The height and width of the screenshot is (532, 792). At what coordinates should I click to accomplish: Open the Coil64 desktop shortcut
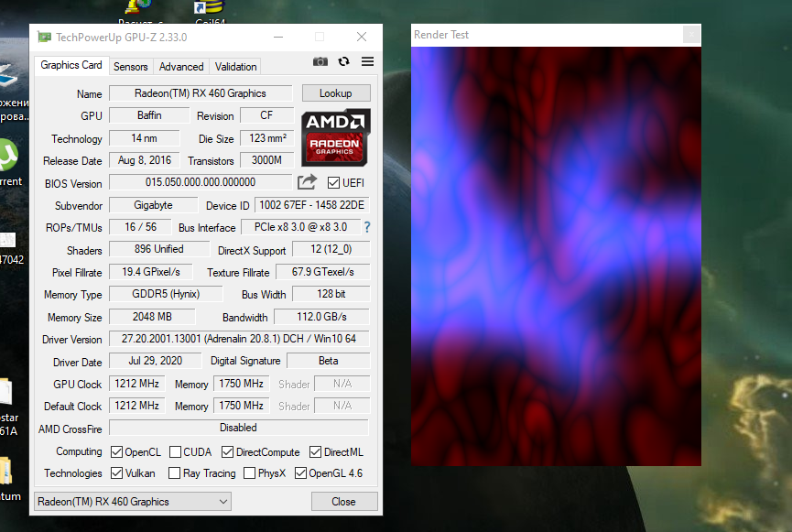pos(208,12)
